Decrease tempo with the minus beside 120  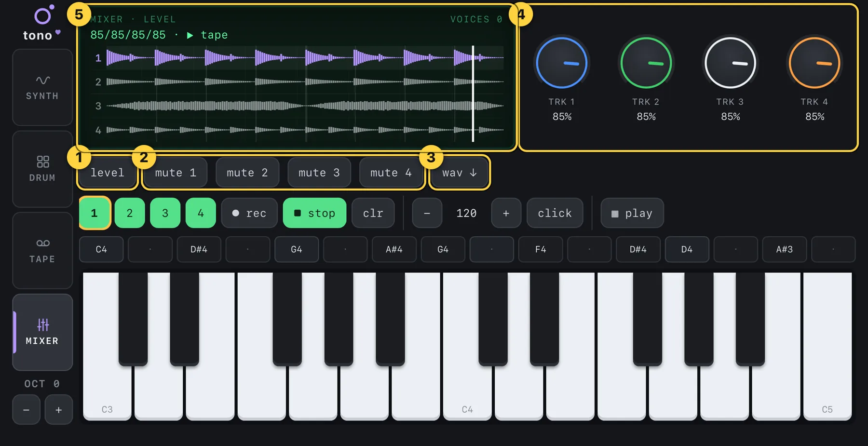[427, 213]
